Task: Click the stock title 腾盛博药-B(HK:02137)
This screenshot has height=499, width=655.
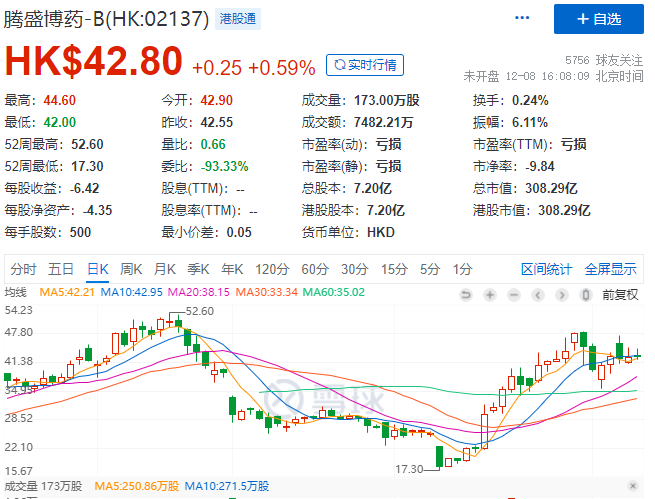Action: [106, 19]
